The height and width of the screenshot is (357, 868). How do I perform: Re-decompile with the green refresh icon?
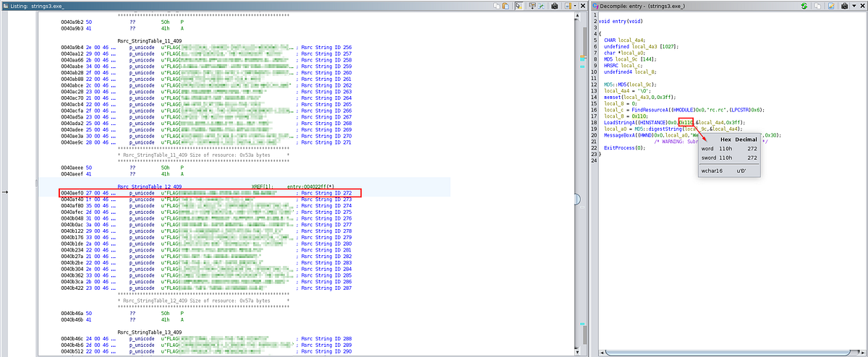804,5
